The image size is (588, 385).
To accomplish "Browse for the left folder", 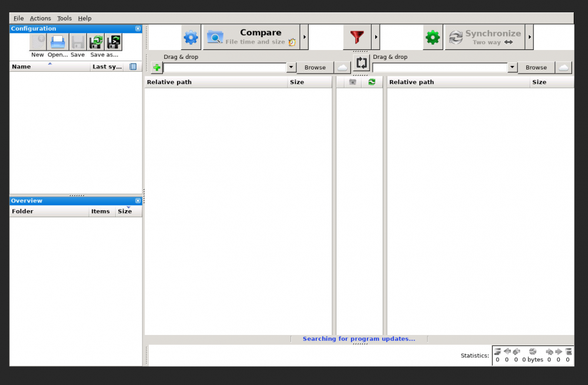I will tap(315, 68).
